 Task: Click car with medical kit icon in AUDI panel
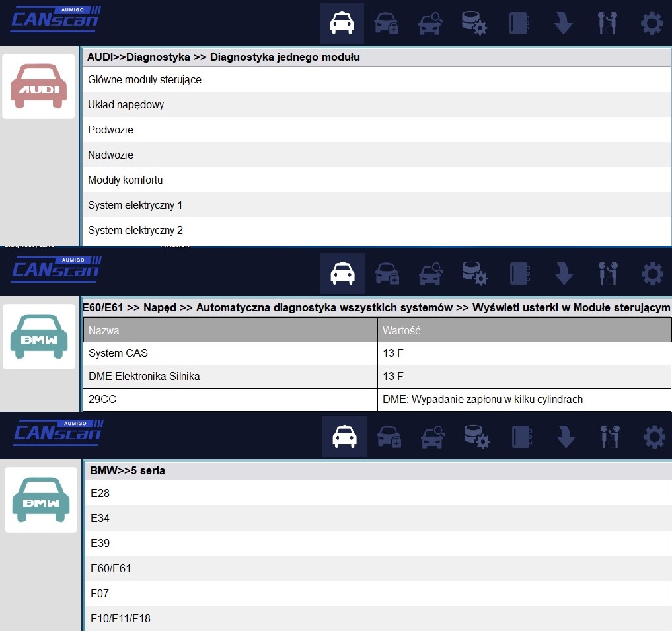pos(386,23)
